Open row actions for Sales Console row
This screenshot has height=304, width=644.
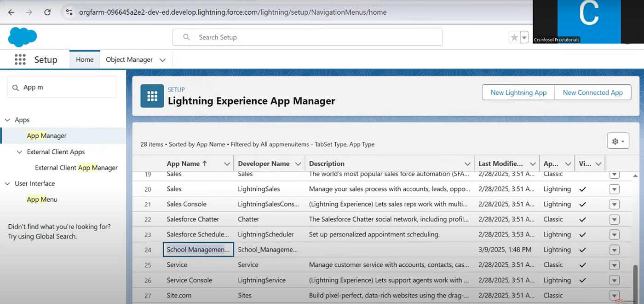tap(614, 205)
